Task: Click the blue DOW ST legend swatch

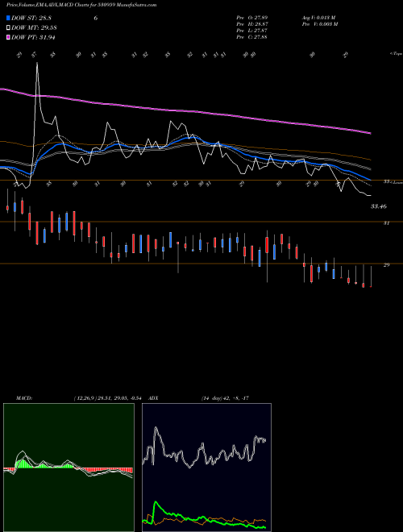Action: click(x=9, y=18)
